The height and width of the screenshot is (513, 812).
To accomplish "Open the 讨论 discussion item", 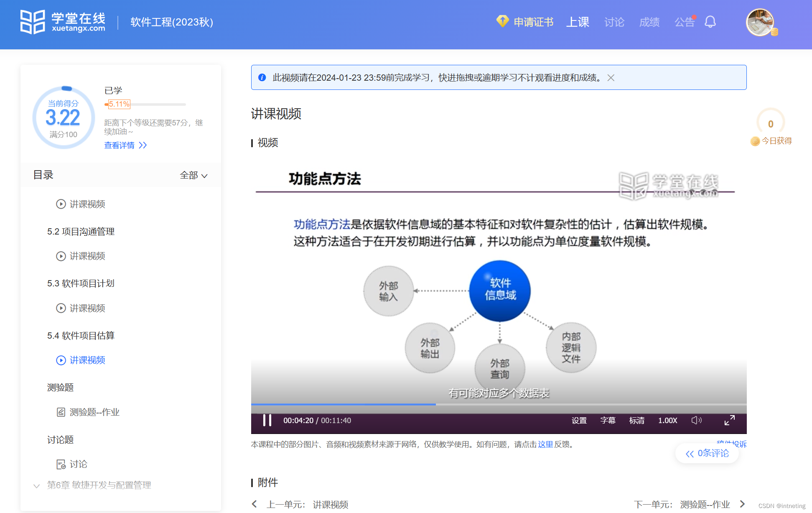I will click(x=78, y=464).
